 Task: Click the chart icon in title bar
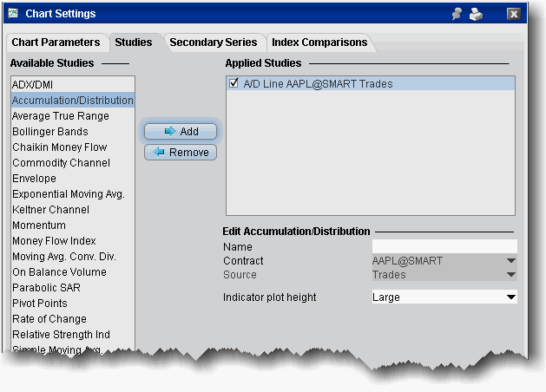(x=13, y=14)
